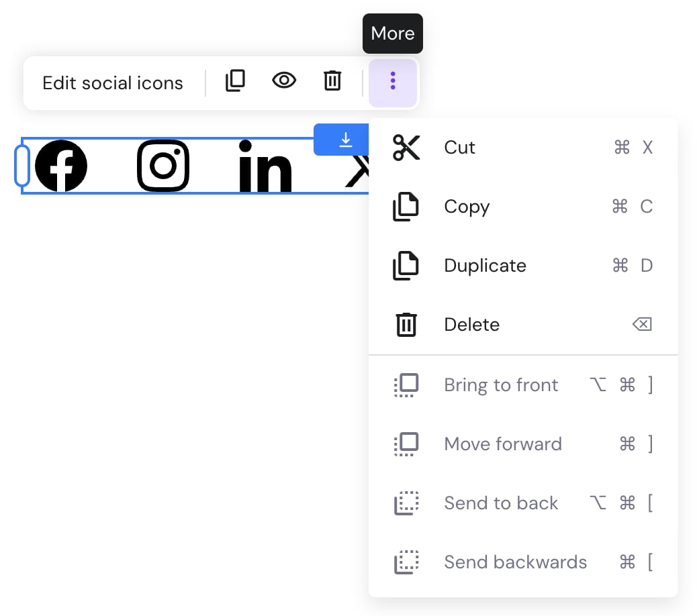The image size is (697, 616).
Task: Open the preview eye icon in the toolbar
Action: point(284,81)
